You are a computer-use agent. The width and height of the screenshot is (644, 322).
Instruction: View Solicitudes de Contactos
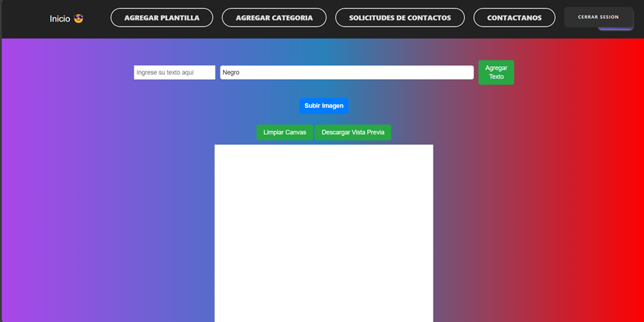click(x=399, y=17)
